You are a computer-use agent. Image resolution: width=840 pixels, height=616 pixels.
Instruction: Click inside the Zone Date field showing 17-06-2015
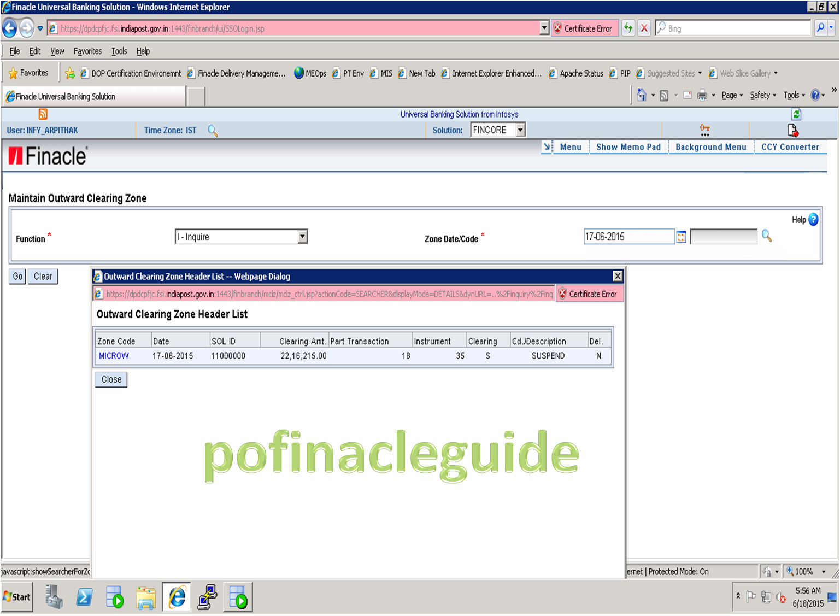pos(628,236)
